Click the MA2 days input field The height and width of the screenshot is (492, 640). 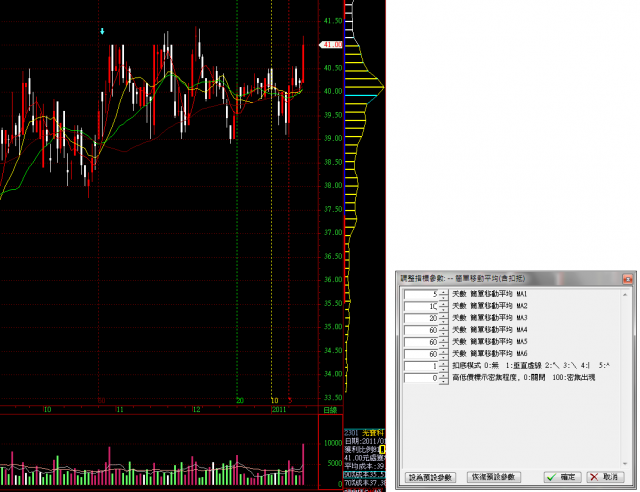pos(422,306)
